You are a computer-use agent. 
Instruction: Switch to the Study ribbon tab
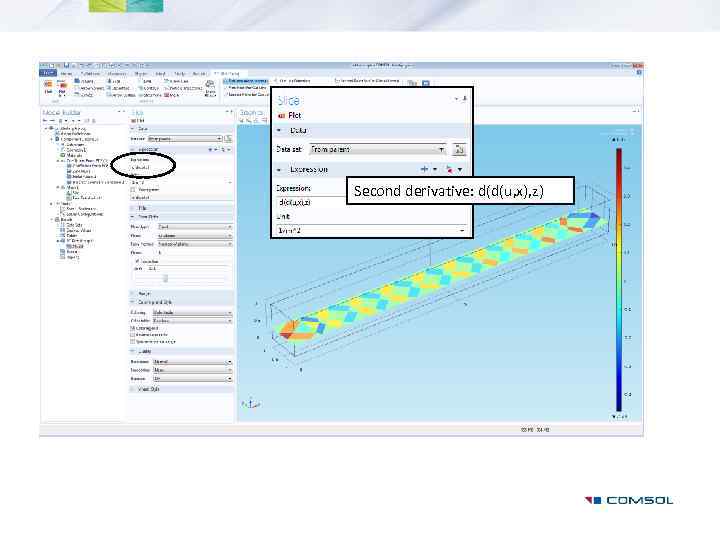180,73
